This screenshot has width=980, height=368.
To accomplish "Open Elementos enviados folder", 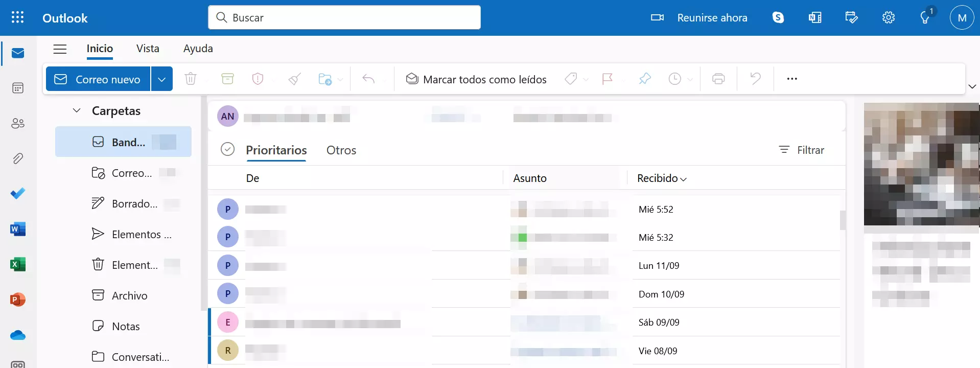I will point(123,234).
